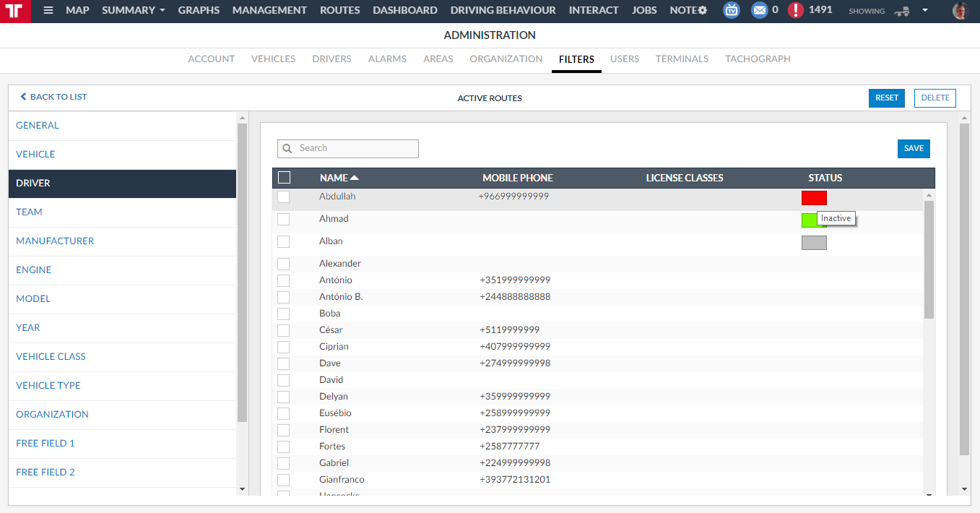Tick the checkbox for driver Abdullah
980x513 pixels.
coord(283,197)
